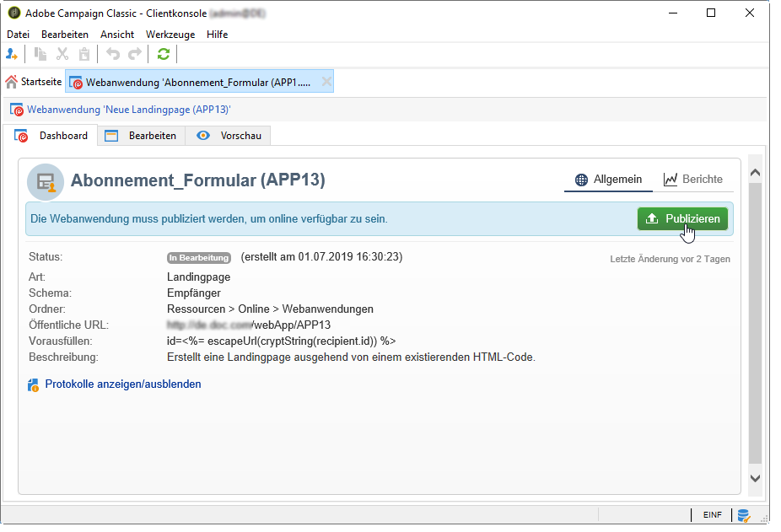Open the Ansicht menu
Screen dimensions: 781x532
(x=117, y=35)
